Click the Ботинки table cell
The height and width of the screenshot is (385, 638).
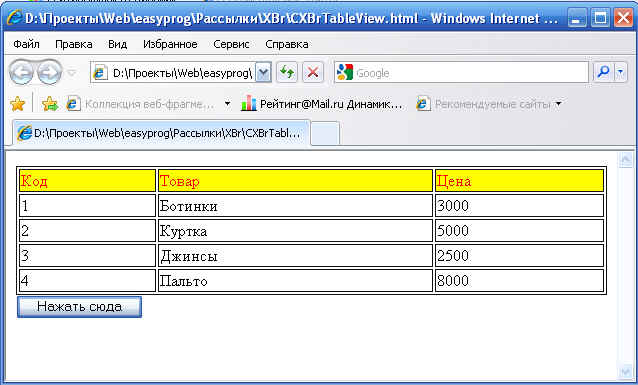pyautogui.click(x=295, y=206)
